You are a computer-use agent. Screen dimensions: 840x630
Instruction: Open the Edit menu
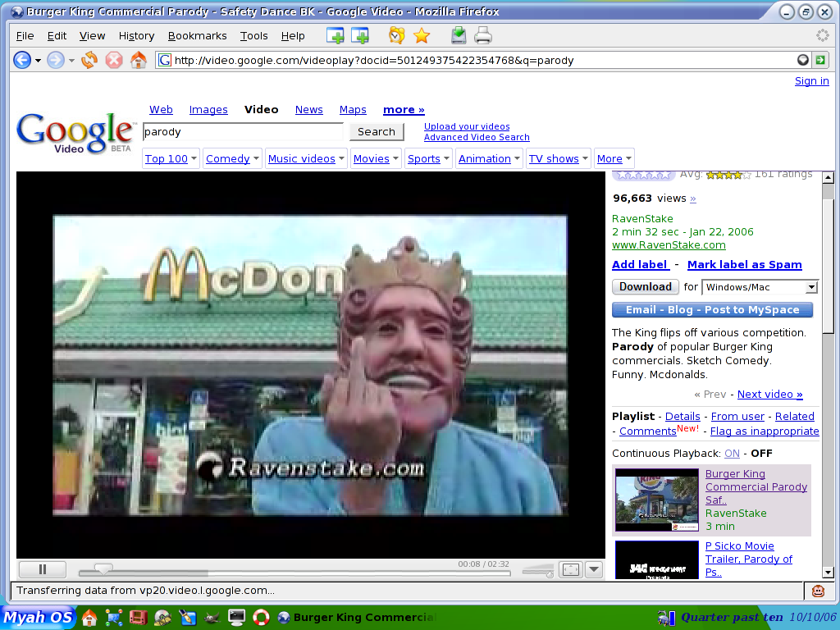(x=57, y=36)
